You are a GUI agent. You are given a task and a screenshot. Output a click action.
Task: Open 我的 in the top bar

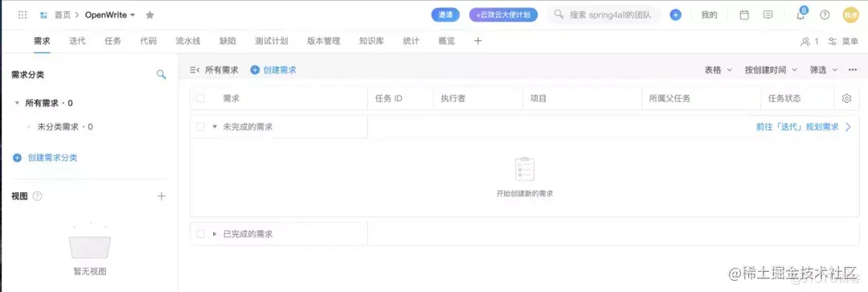709,15
